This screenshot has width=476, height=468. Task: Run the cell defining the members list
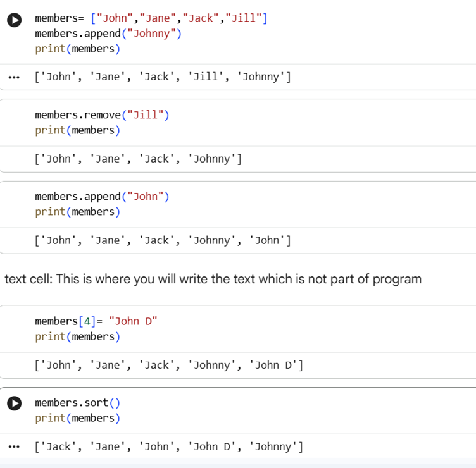[x=14, y=20]
